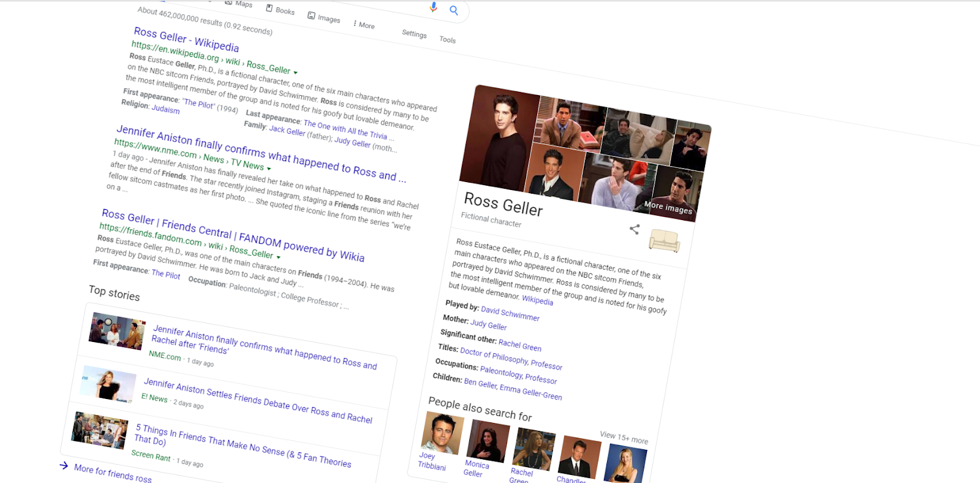
Task: Click More for friends ross link
Action: coord(113,473)
